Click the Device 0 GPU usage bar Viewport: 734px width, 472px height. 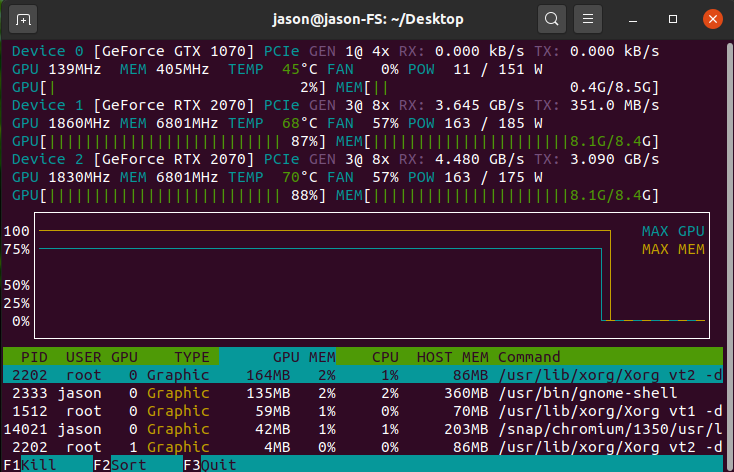(x=169, y=87)
